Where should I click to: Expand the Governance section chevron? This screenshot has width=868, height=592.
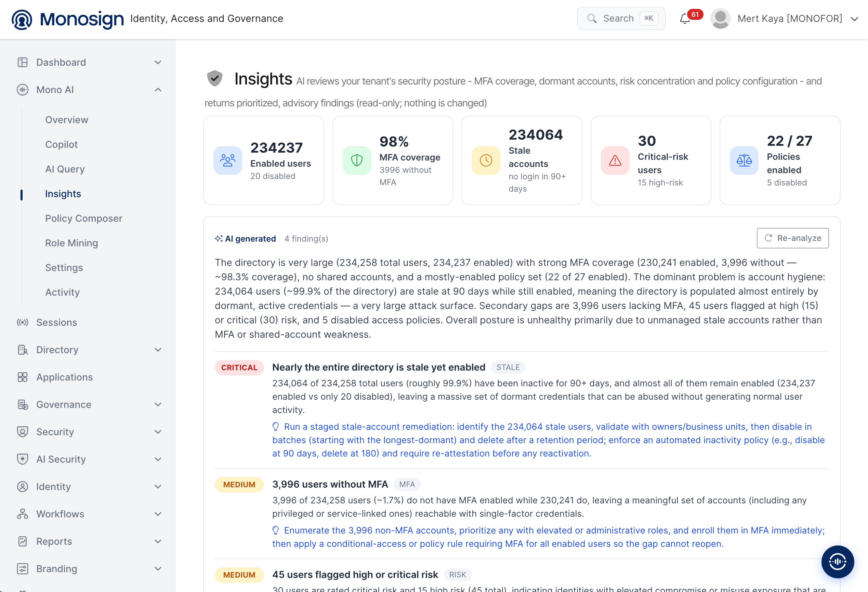click(x=158, y=404)
